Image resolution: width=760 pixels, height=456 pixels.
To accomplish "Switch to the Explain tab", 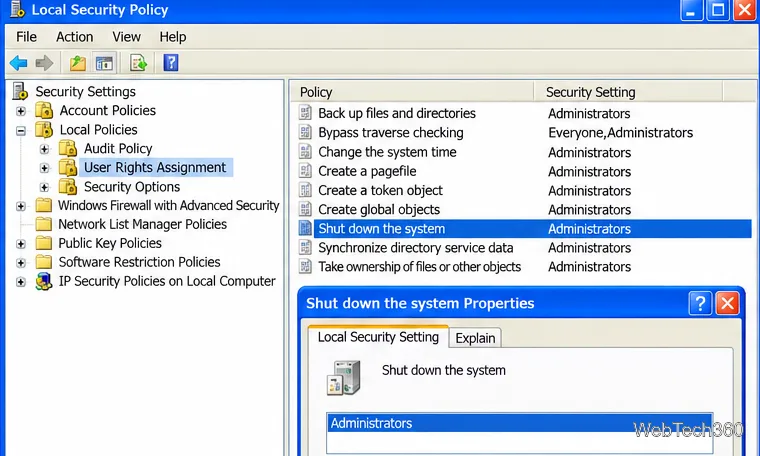I will coord(475,338).
